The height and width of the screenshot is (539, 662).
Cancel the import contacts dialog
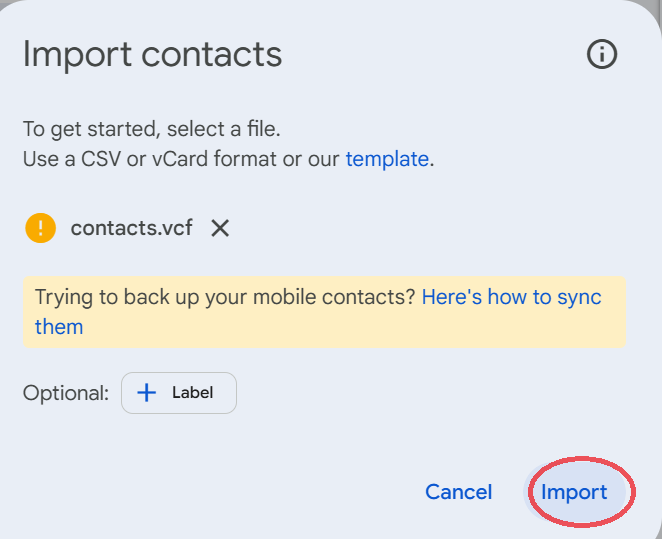458,492
